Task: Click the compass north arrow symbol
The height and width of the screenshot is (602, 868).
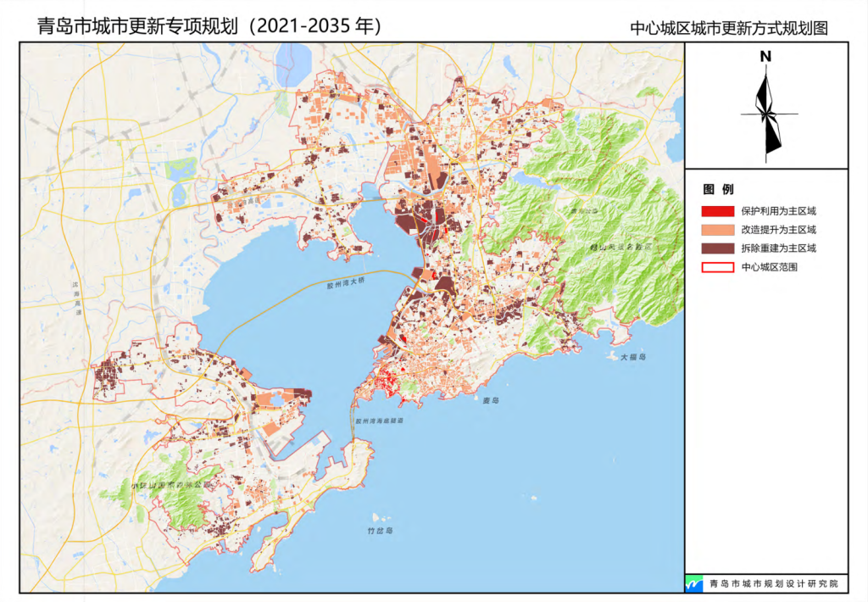Action: click(x=765, y=102)
